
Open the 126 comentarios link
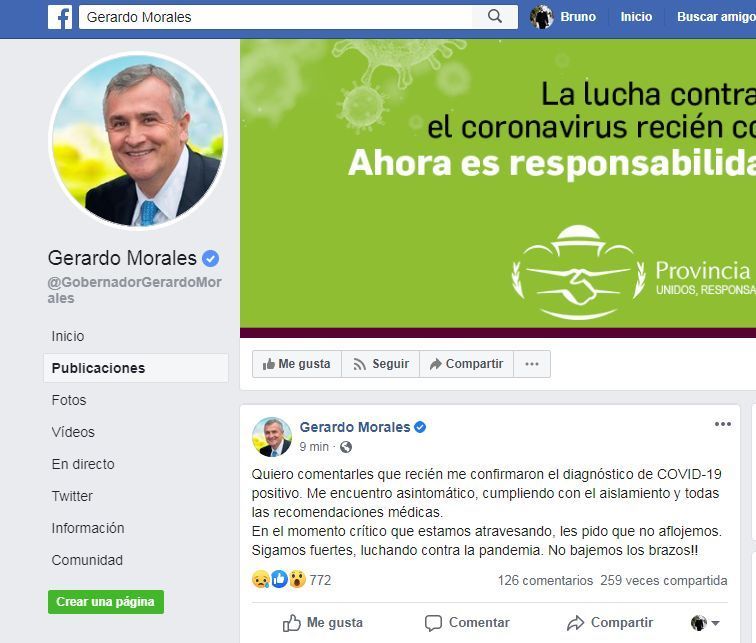tap(545, 580)
